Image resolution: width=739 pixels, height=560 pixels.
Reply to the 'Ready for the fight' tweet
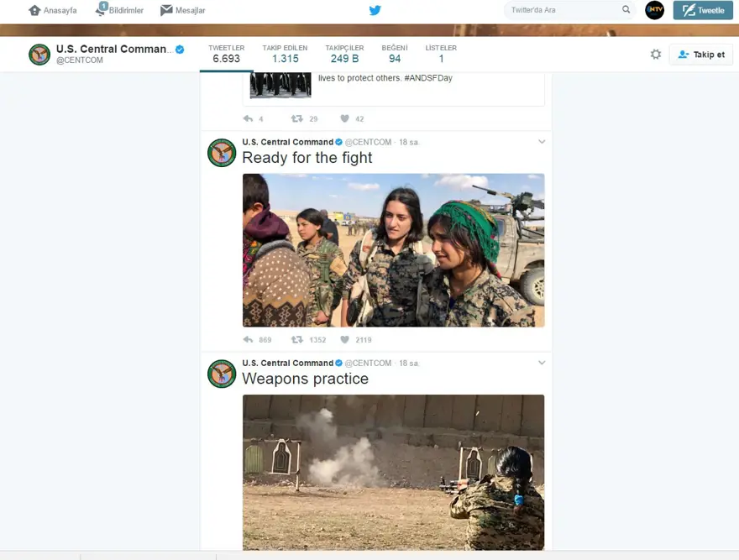pos(248,340)
